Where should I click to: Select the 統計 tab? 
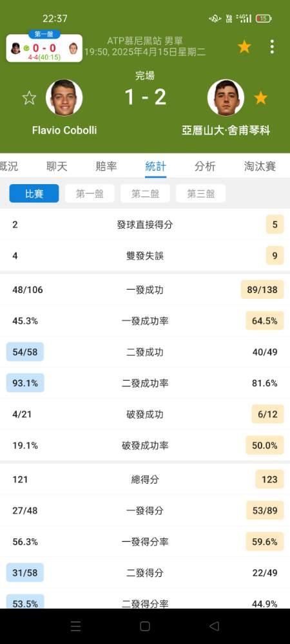pos(156,166)
